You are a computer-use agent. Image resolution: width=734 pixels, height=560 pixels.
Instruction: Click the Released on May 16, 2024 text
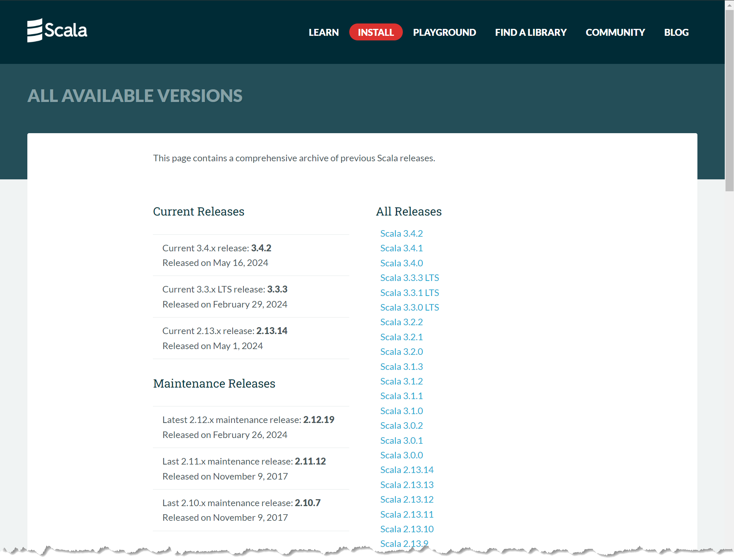(215, 263)
